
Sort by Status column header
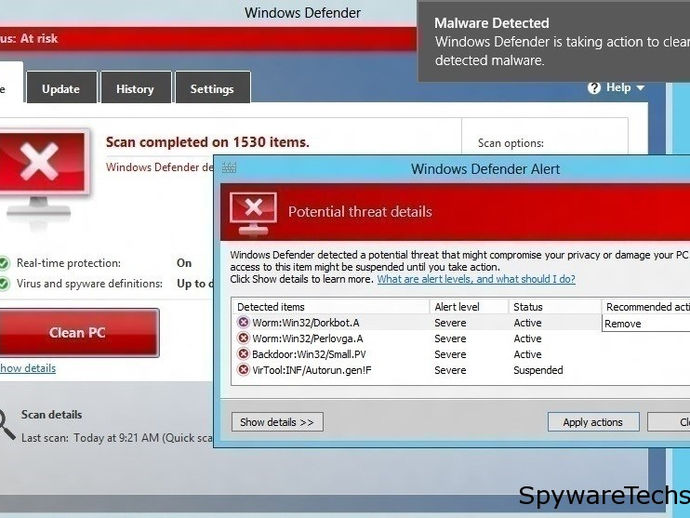pyautogui.click(x=555, y=307)
